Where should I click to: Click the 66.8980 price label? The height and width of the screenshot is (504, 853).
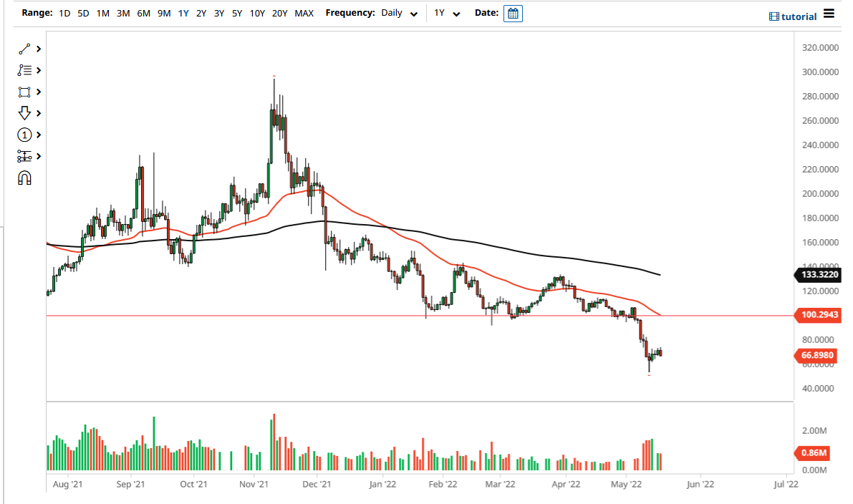coord(816,356)
